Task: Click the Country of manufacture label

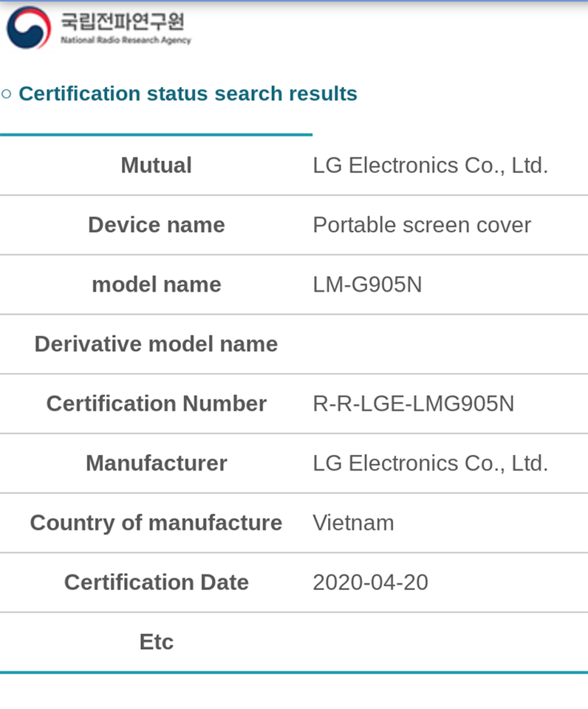Action: tap(156, 523)
